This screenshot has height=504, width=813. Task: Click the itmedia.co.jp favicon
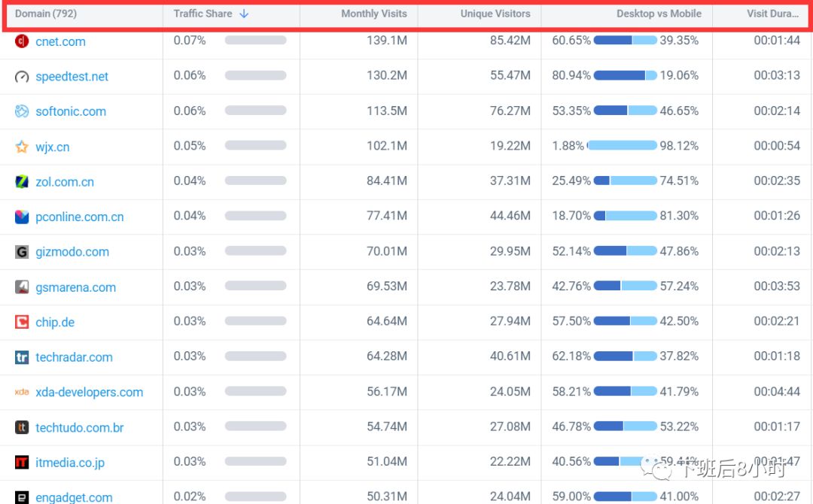(22, 462)
